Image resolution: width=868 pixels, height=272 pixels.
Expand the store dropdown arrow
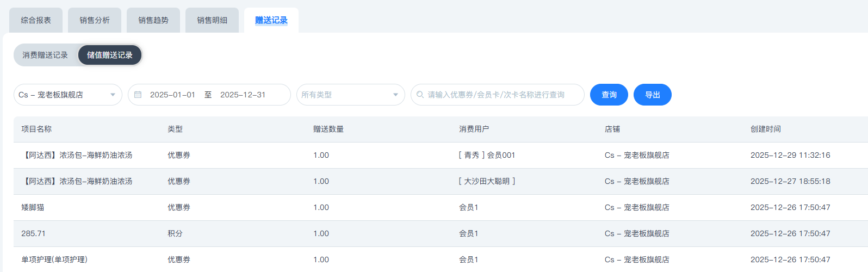click(113, 95)
